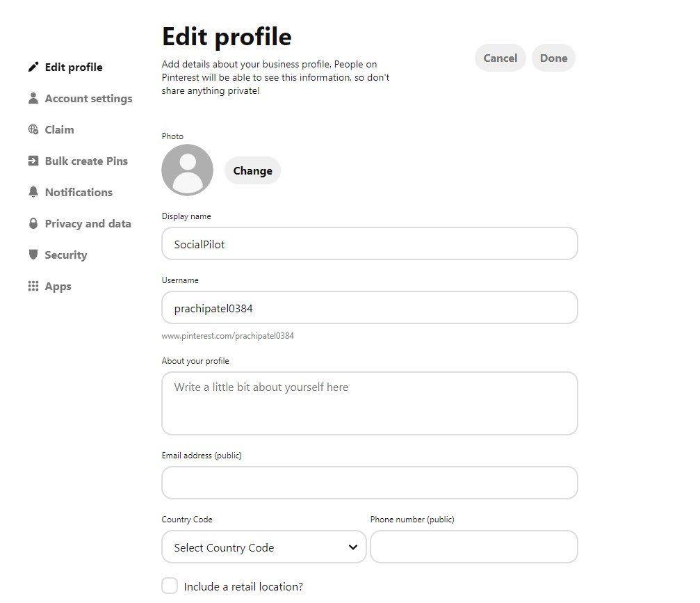Open the Account settings page
Screen dimensions: 700x603
point(88,98)
